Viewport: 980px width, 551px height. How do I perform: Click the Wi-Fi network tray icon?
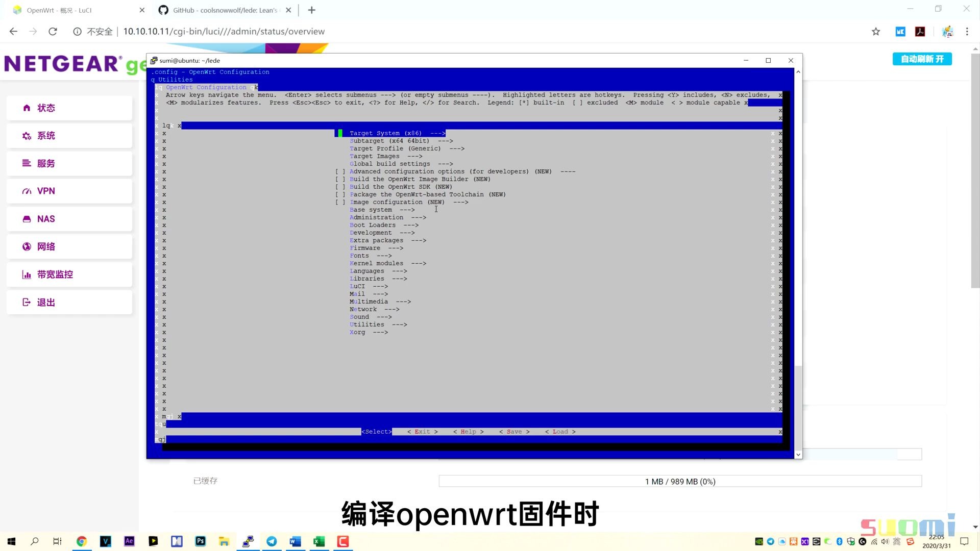[x=874, y=541]
